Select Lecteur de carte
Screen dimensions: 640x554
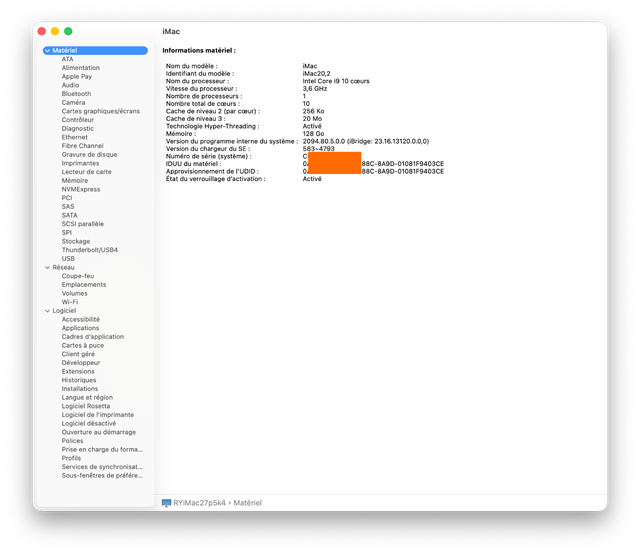tap(87, 172)
